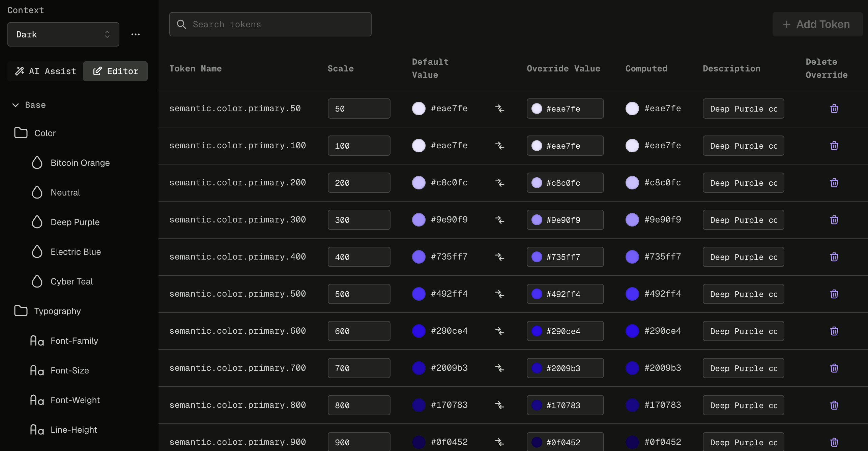
Task: Click the Font-Family Aa icon
Action: tap(37, 340)
